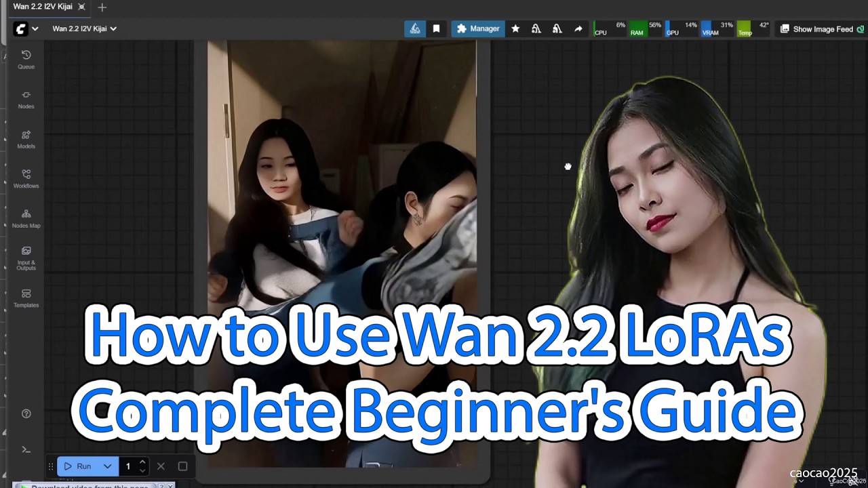Click the ComfyUI logo icon
The image size is (868, 488).
tap(20, 29)
